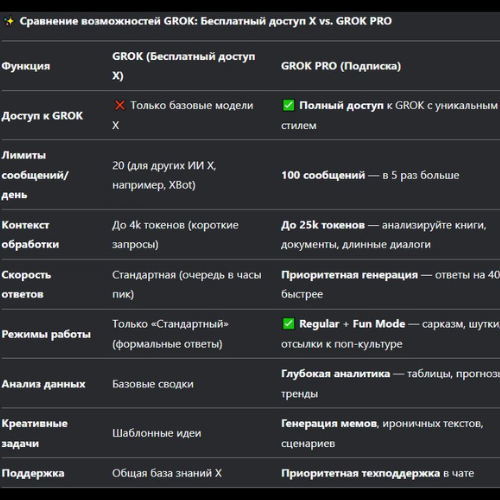Screen dimensions: 500x500
Task: Click the green checkmark next to Полный доступ
Action: point(288,105)
